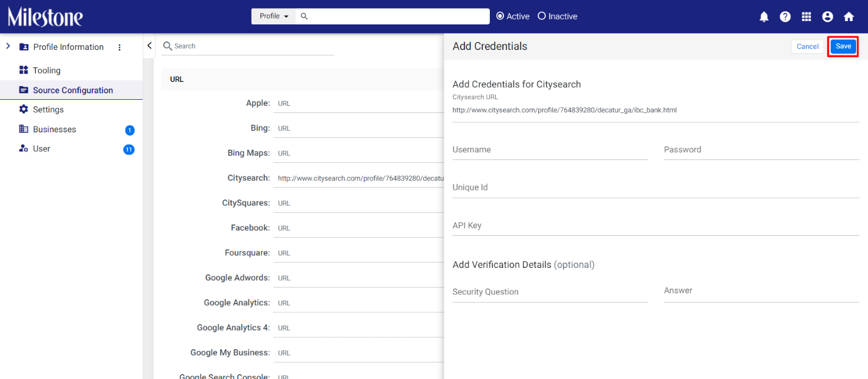Click the Cancel button
The width and height of the screenshot is (868, 379).
coord(807,47)
